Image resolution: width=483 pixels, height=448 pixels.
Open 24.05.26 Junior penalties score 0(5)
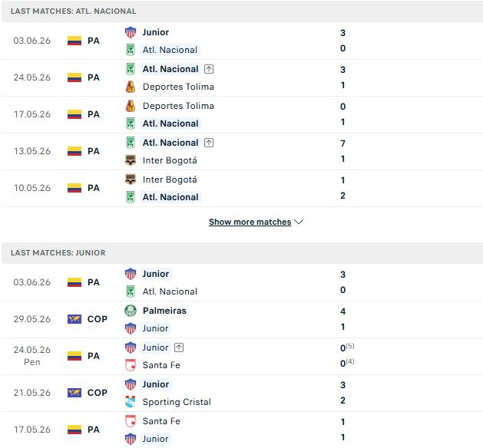point(347,348)
